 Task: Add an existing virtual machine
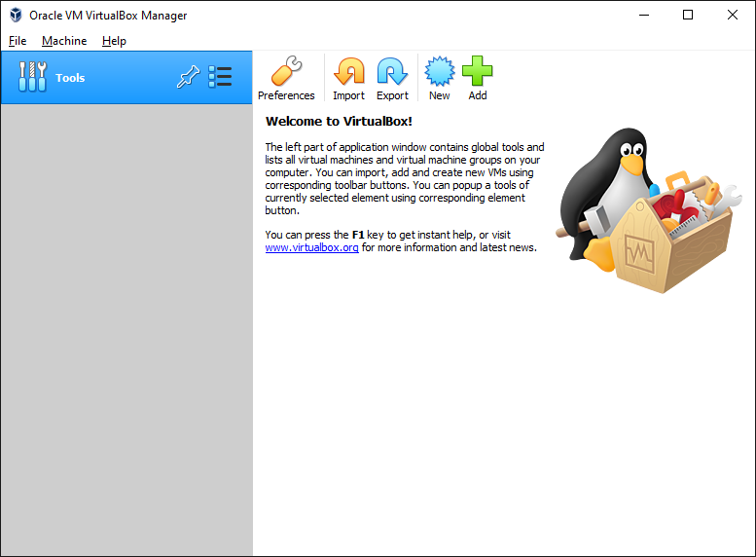pyautogui.click(x=478, y=78)
